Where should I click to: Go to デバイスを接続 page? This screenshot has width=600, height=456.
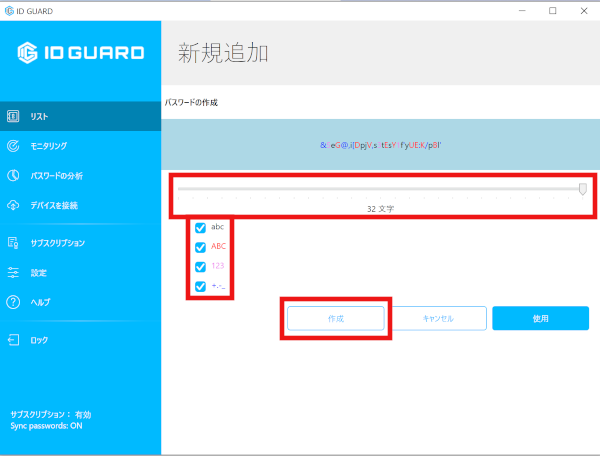click(x=80, y=205)
